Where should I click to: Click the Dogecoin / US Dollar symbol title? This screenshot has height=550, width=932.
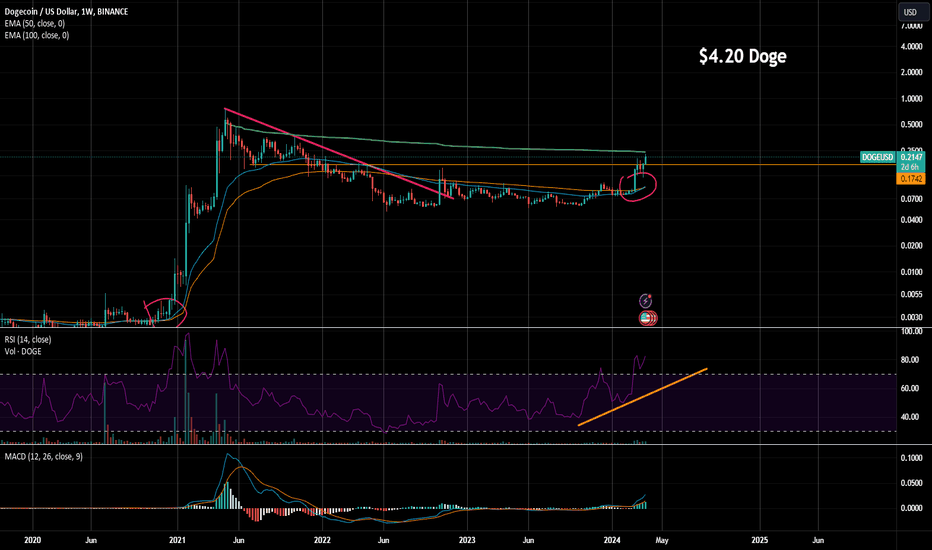coord(66,11)
